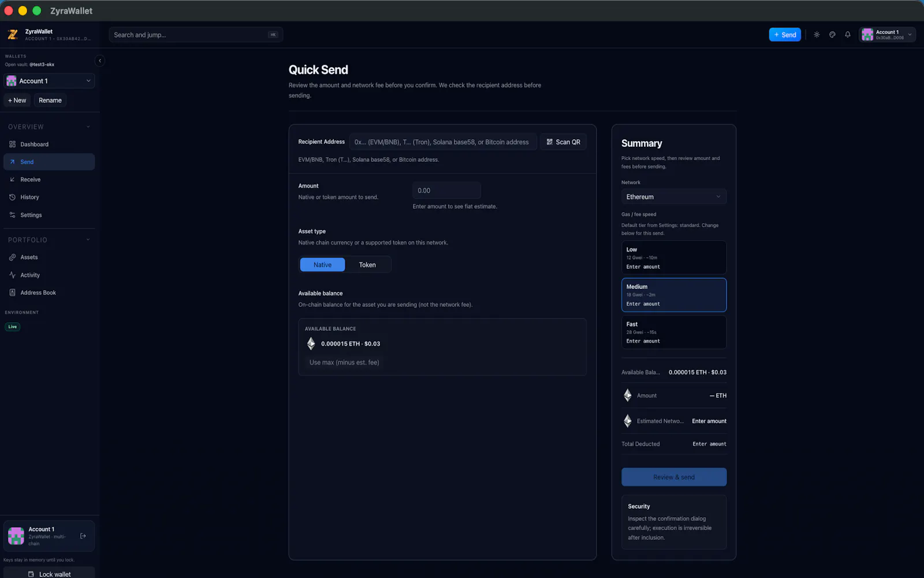Click the Review & send button

coord(674,477)
